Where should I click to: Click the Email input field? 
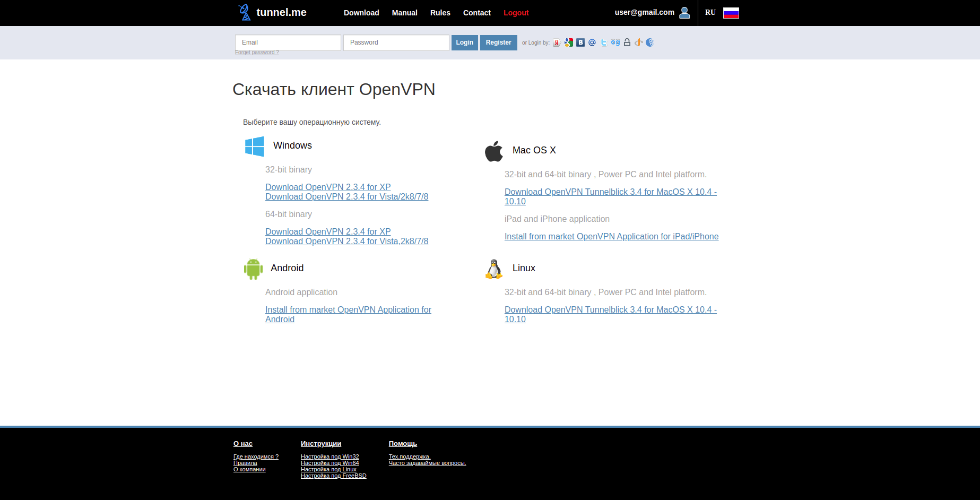(x=288, y=42)
